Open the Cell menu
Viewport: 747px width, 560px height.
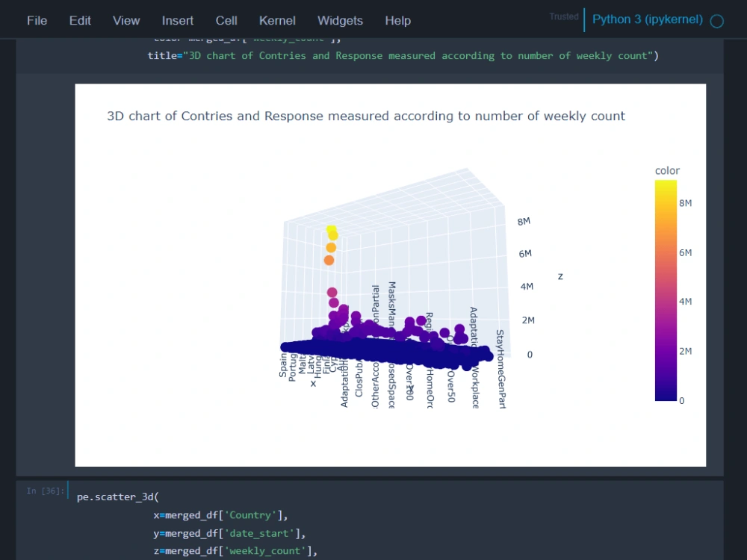click(x=226, y=21)
